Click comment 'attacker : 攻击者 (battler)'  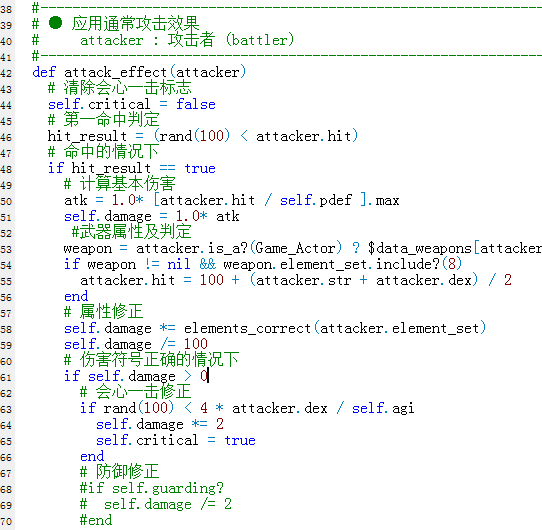pyautogui.click(x=187, y=40)
